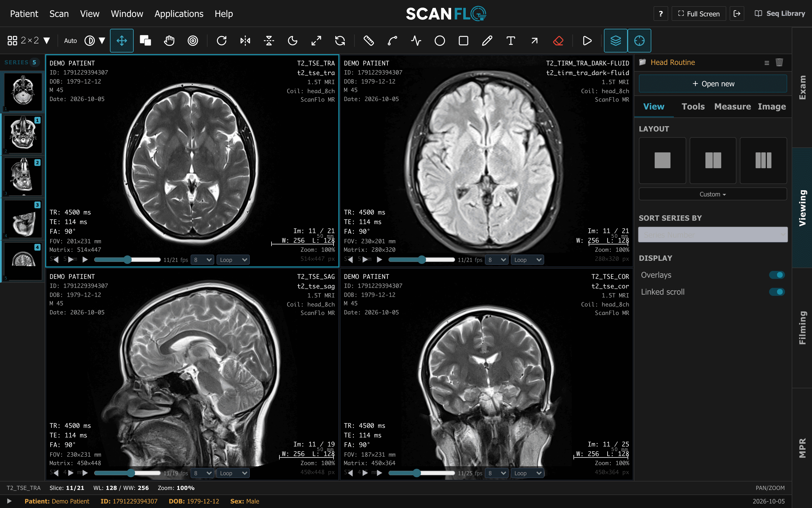This screenshot has width=812, height=508.
Task: Select the ellipse ROI tool
Action: [x=440, y=41]
